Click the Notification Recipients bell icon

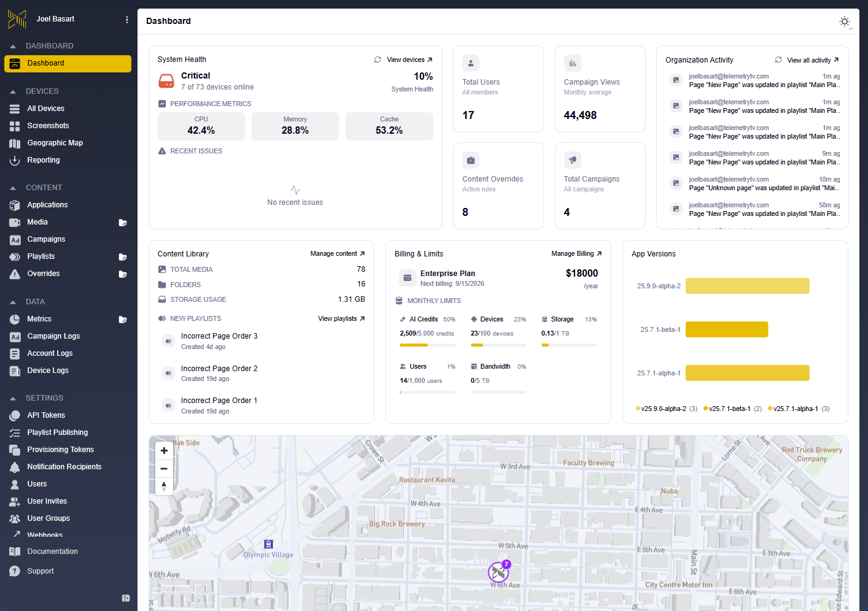(15, 467)
